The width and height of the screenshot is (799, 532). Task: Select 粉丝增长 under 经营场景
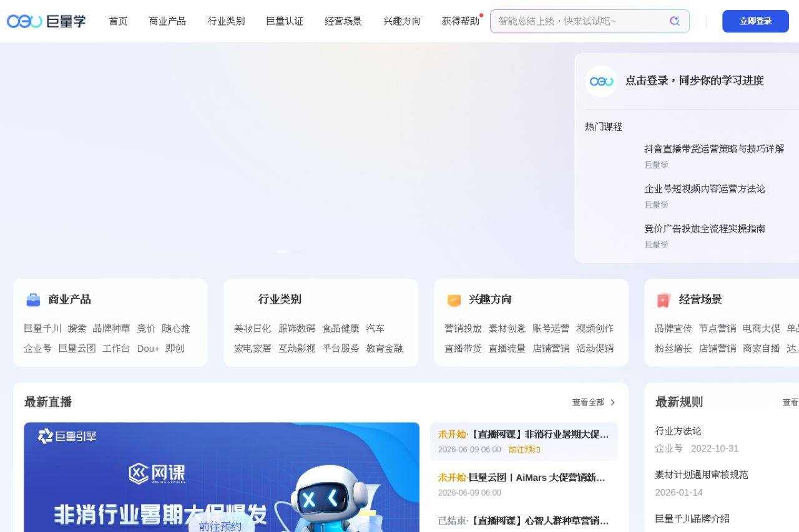point(674,349)
